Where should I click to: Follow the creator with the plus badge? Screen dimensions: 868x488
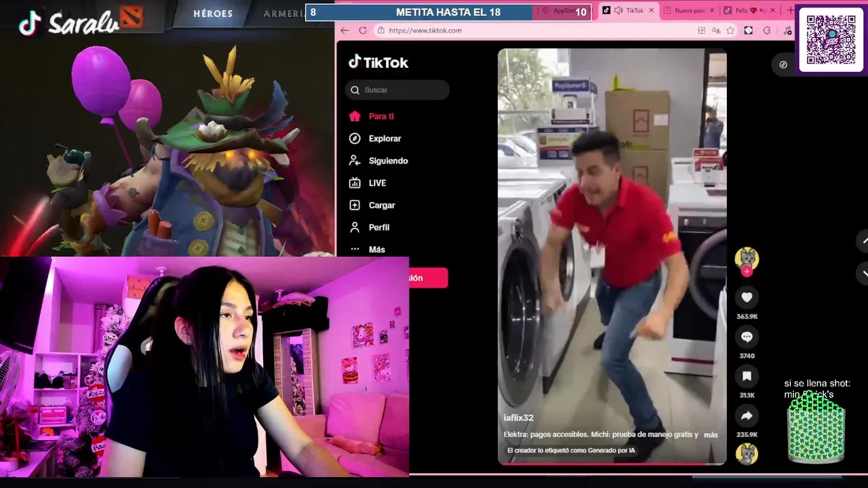click(747, 272)
